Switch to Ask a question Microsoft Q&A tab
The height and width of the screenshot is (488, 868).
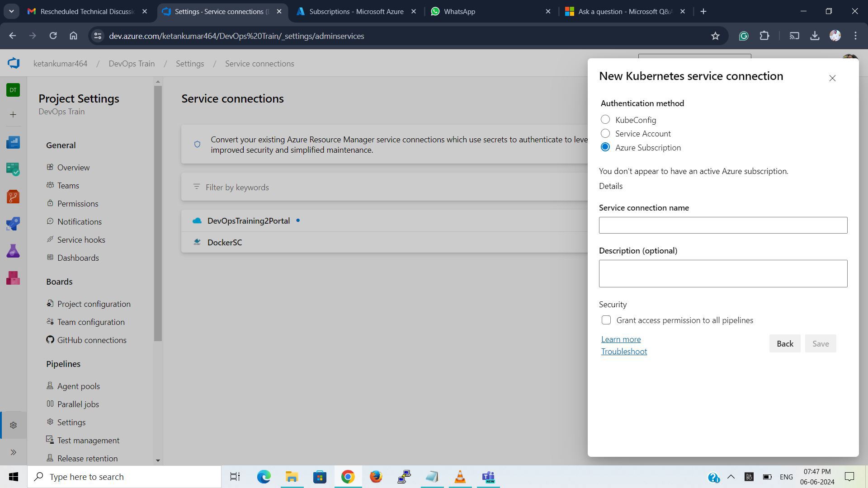pyautogui.click(x=625, y=11)
